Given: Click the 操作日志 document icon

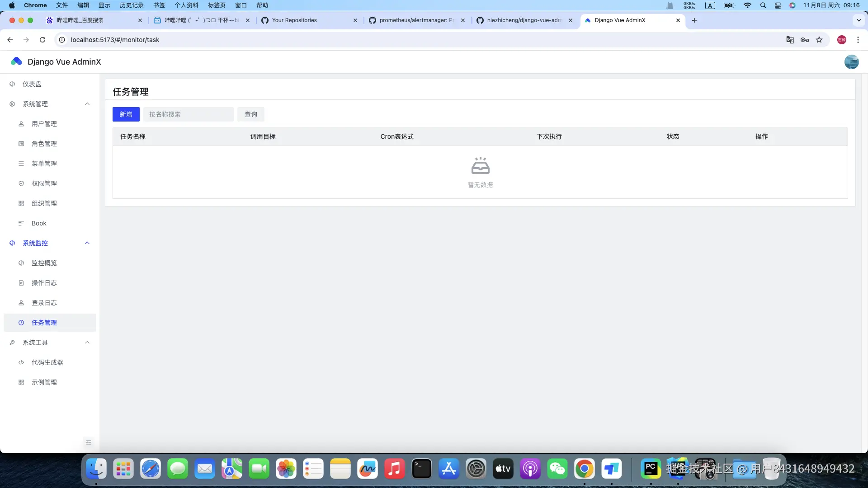Looking at the screenshot, I should pos(21,283).
